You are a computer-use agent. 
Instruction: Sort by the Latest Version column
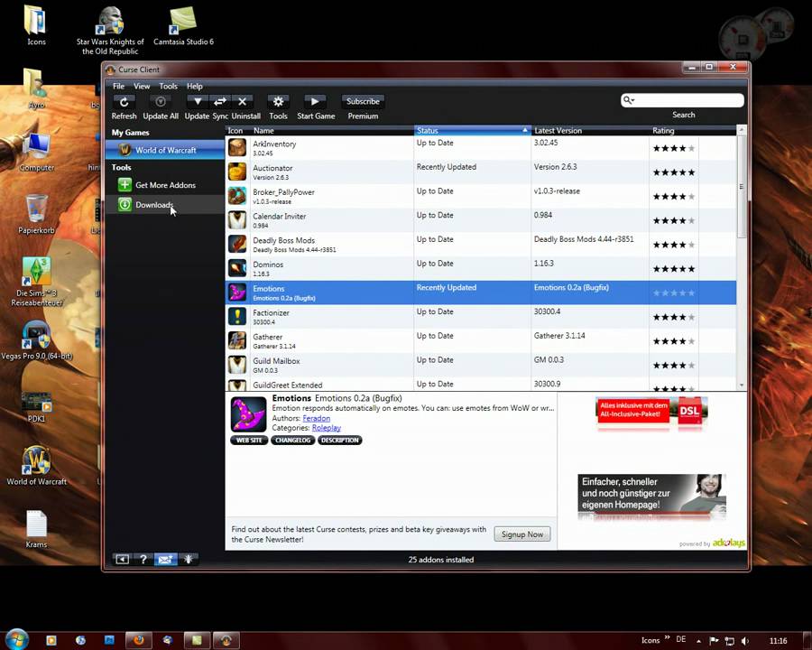pyautogui.click(x=590, y=131)
